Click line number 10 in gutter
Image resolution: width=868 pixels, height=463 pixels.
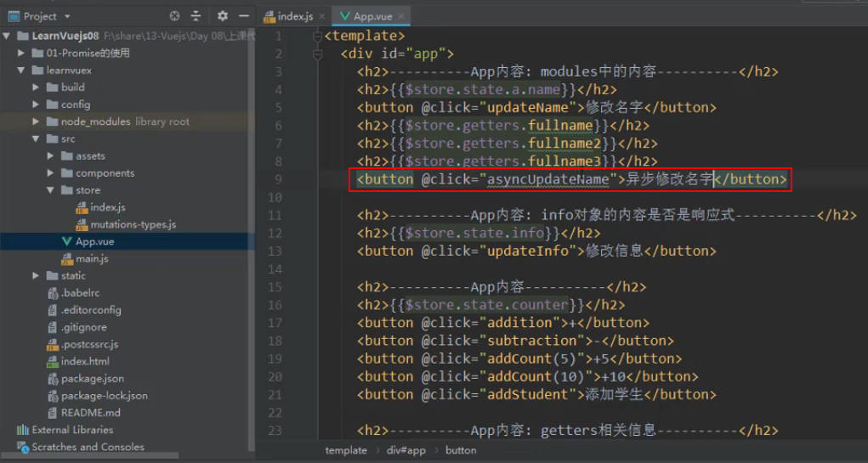[275, 197]
